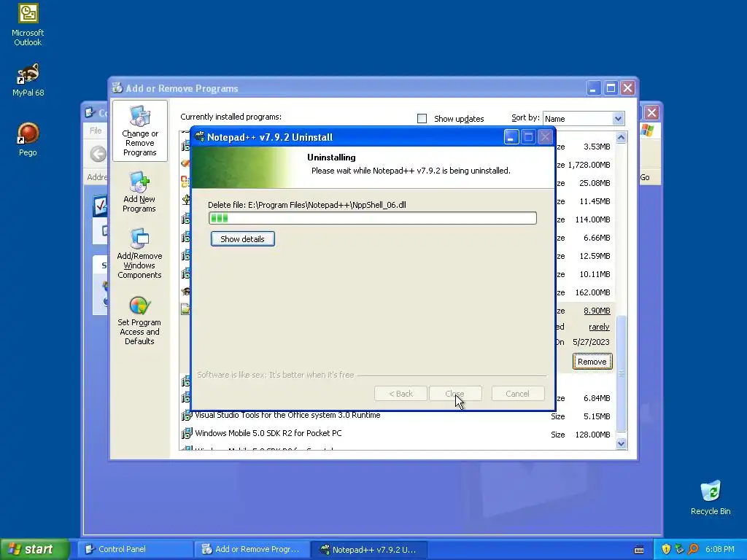Click the 162.00MB size entry
Screen dimensions: 747x560
coord(592,292)
